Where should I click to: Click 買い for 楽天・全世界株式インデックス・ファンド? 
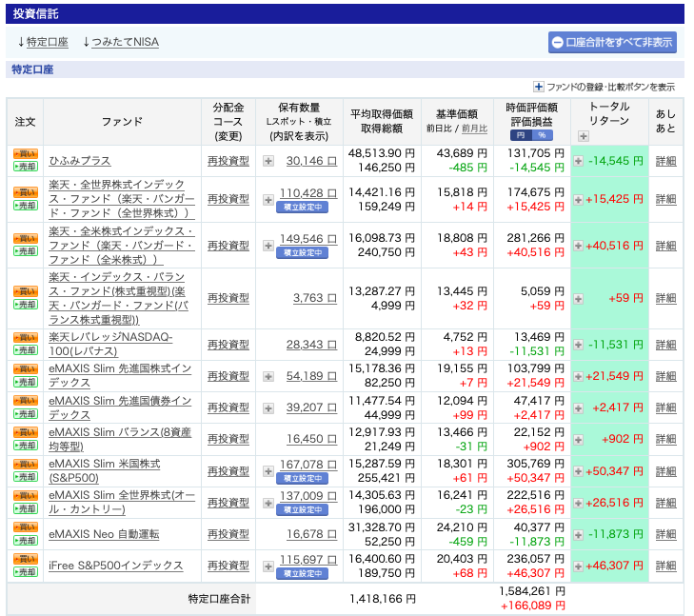point(26,192)
